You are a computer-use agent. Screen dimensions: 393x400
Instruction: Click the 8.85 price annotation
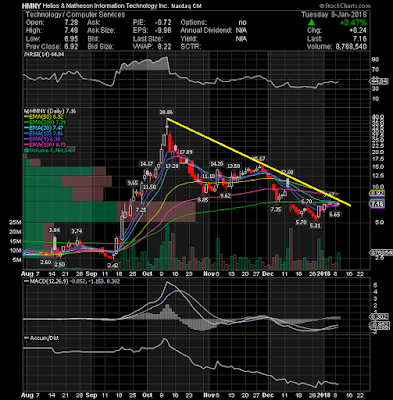(203, 200)
